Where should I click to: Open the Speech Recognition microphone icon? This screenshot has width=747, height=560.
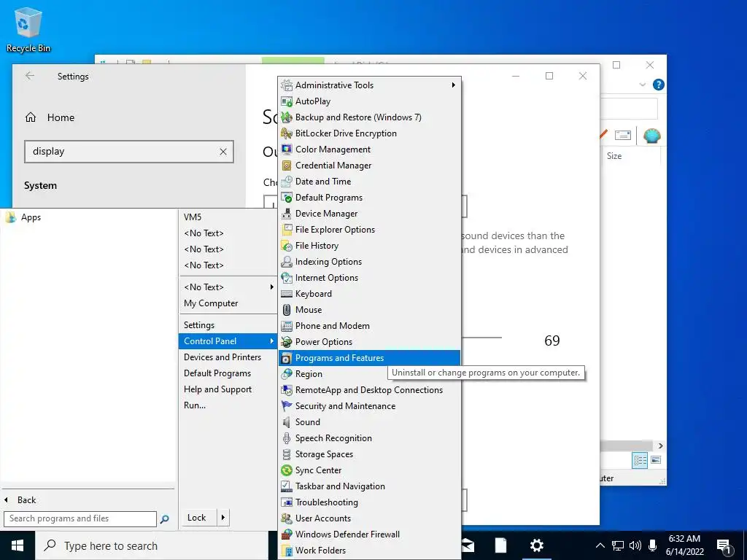[286, 438]
